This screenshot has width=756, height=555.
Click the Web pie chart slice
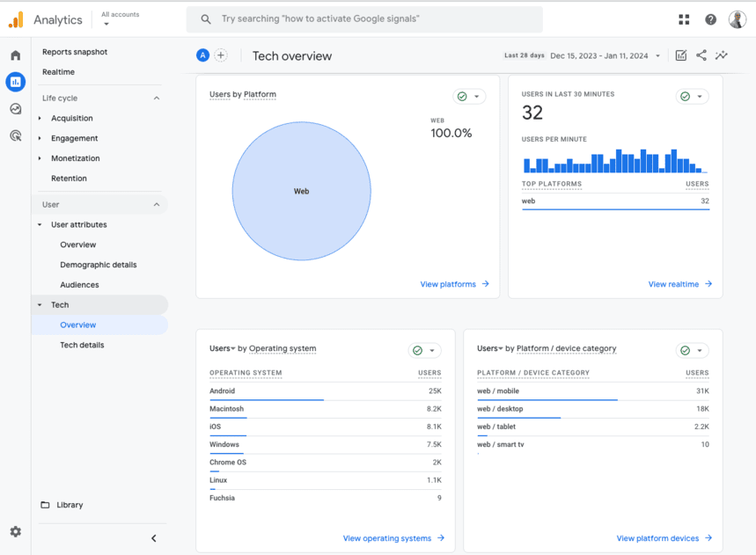(301, 191)
